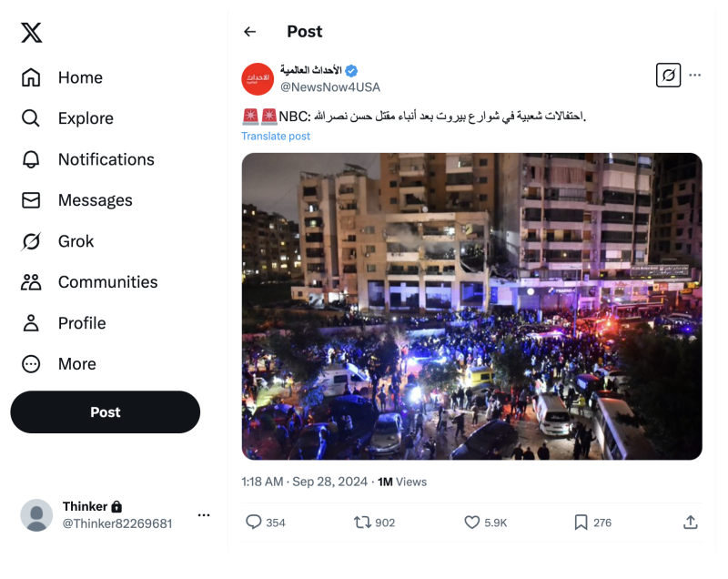This screenshot has height=579, width=728.
Task: Open the search Explore icon
Action: coord(31,118)
